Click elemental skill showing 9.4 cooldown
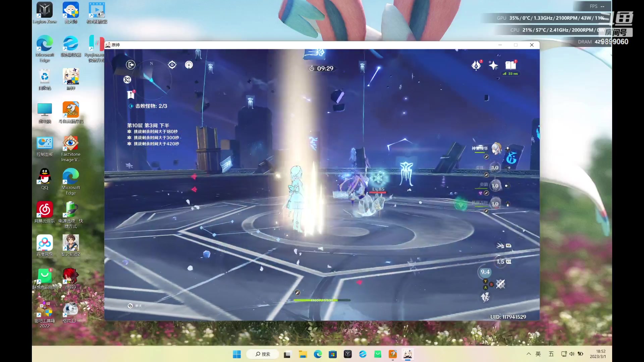Viewport: 644px width, 362px height. click(x=485, y=272)
